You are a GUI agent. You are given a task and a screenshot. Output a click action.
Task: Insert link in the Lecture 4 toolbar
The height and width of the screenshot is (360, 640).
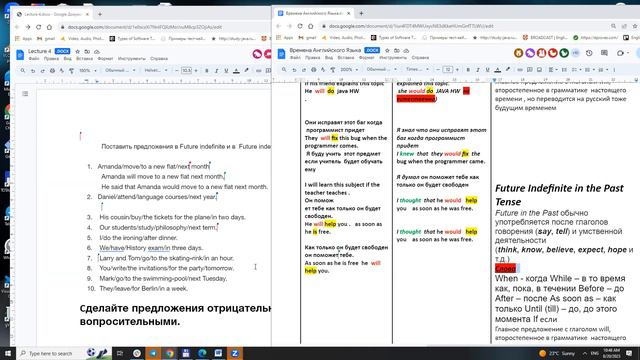point(258,71)
